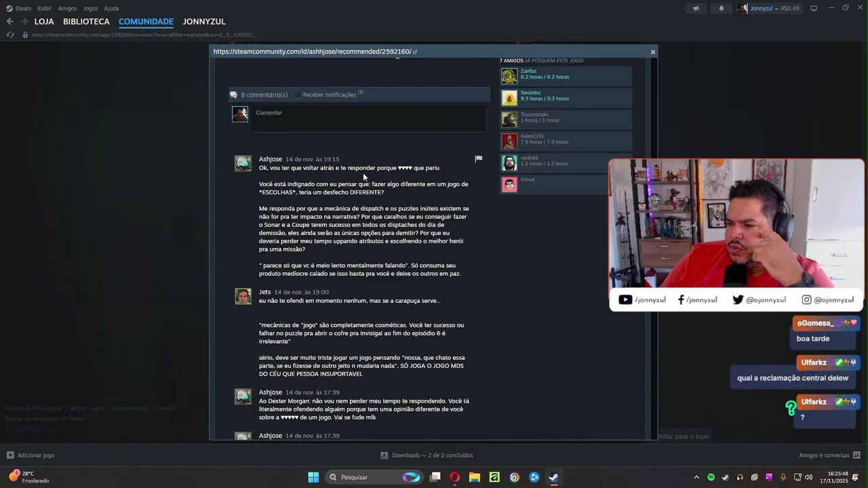
Task: Click Ashjose name on 19:15 comment
Action: [270, 159]
